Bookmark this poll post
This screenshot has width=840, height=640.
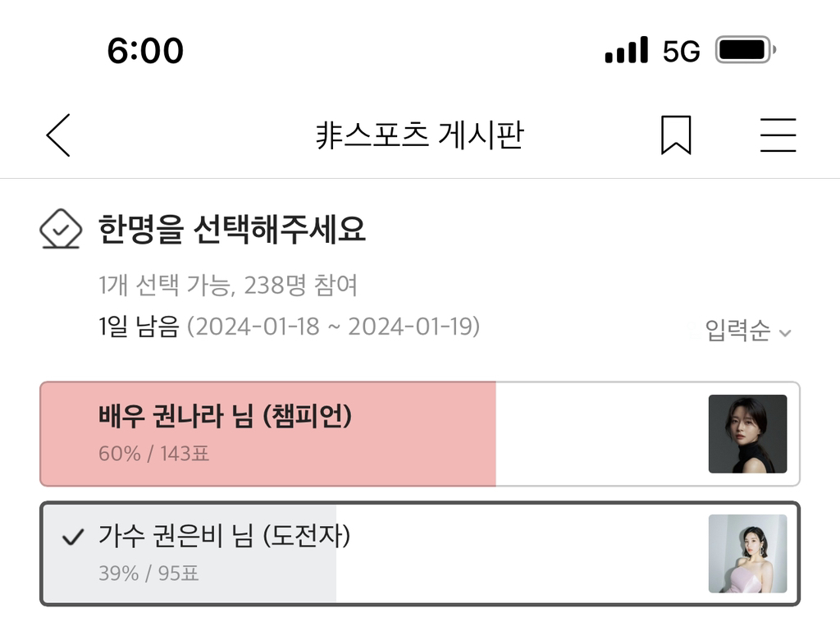(x=676, y=135)
